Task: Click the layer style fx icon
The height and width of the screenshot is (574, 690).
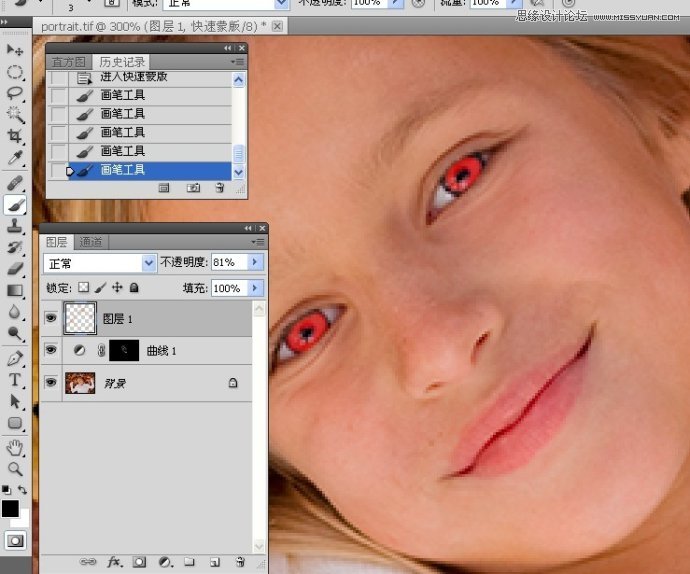Action: pyautogui.click(x=114, y=563)
